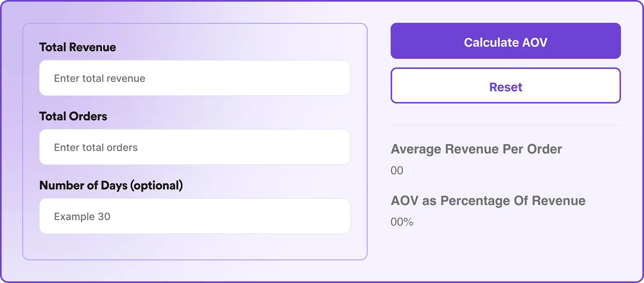Click the Total Orders label
644x283 pixels.
click(x=72, y=116)
